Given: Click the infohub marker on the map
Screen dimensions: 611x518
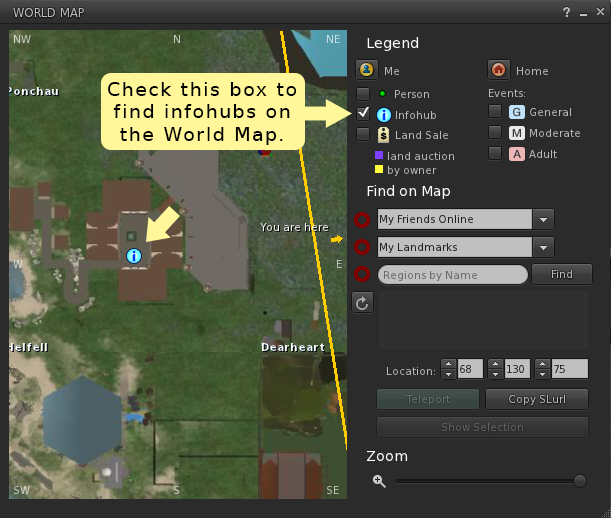Looking at the screenshot, I should (x=134, y=256).
